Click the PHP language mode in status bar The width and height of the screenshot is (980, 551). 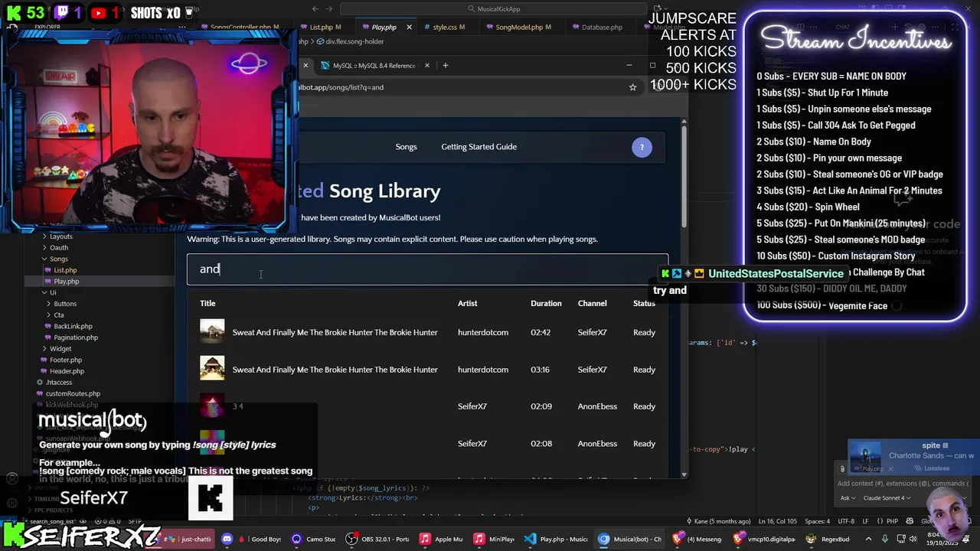[892, 521]
